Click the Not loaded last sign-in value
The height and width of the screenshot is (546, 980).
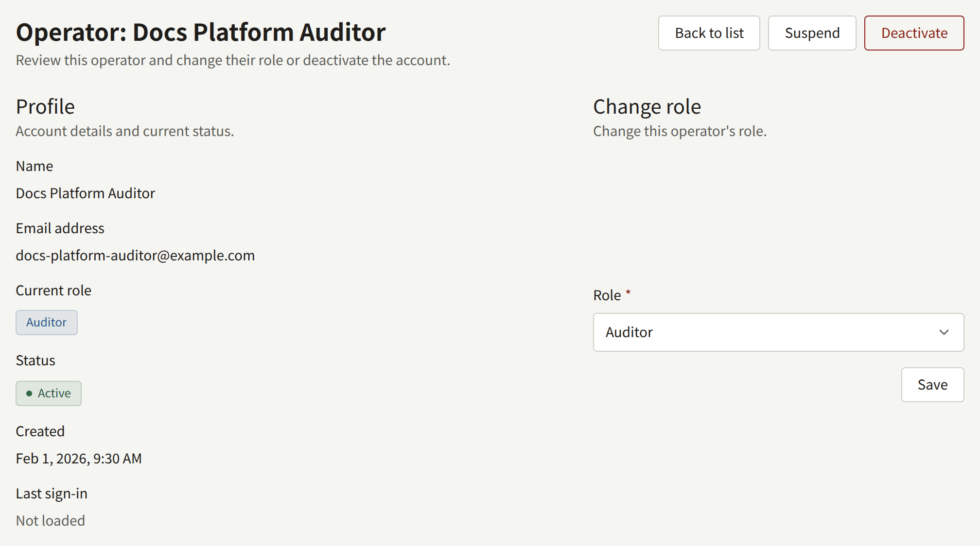click(51, 521)
